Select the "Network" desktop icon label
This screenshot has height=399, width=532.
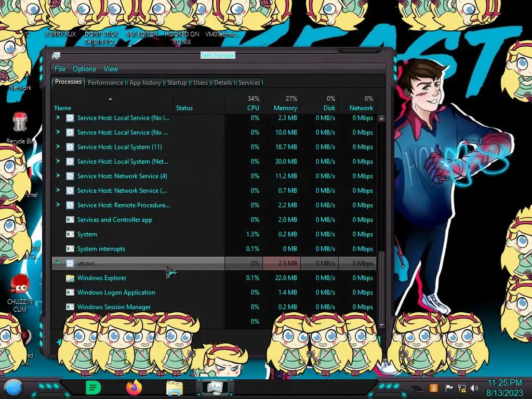tap(20, 87)
